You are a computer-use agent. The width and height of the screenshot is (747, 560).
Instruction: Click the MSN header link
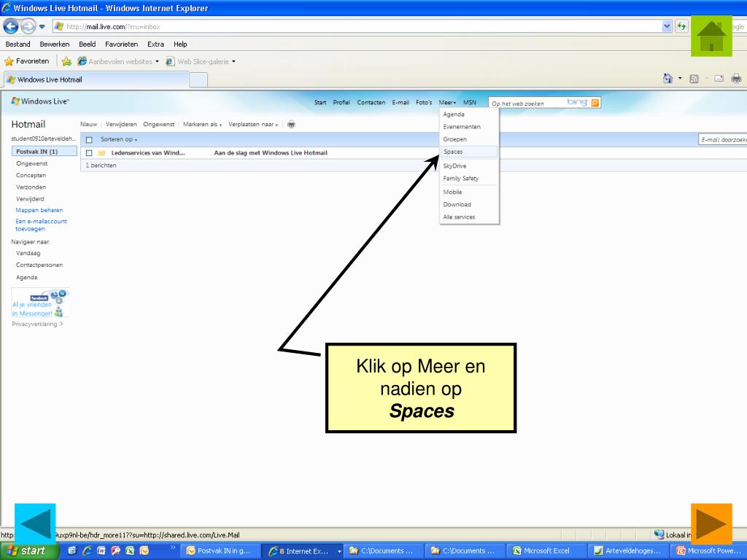[470, 102]
